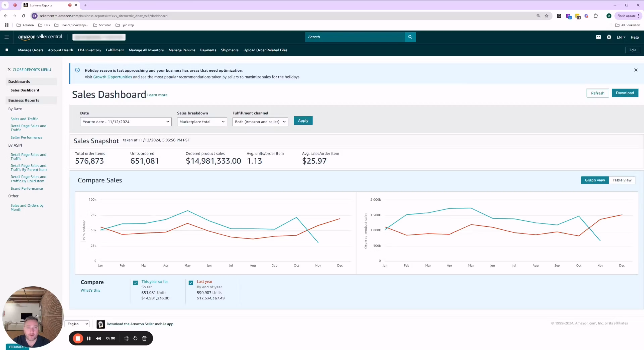Open the Sales breakdown dropdown
This screenshot has height=350, width=644.
point(202,122)
